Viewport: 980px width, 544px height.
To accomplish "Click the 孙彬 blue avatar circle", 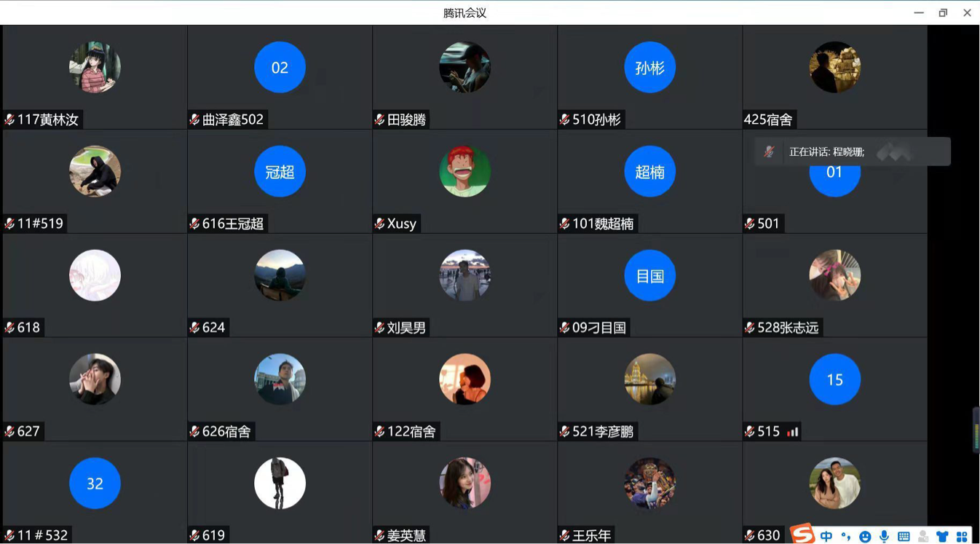I will (649, 68).
